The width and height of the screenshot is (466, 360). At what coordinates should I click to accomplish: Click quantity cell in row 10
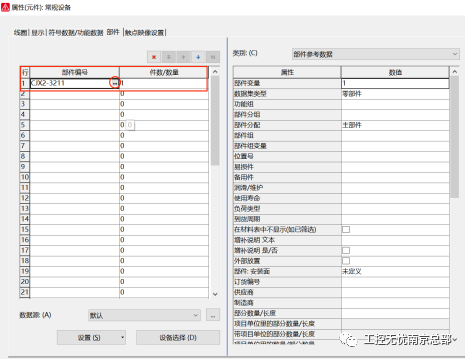(x=164, y=177)
